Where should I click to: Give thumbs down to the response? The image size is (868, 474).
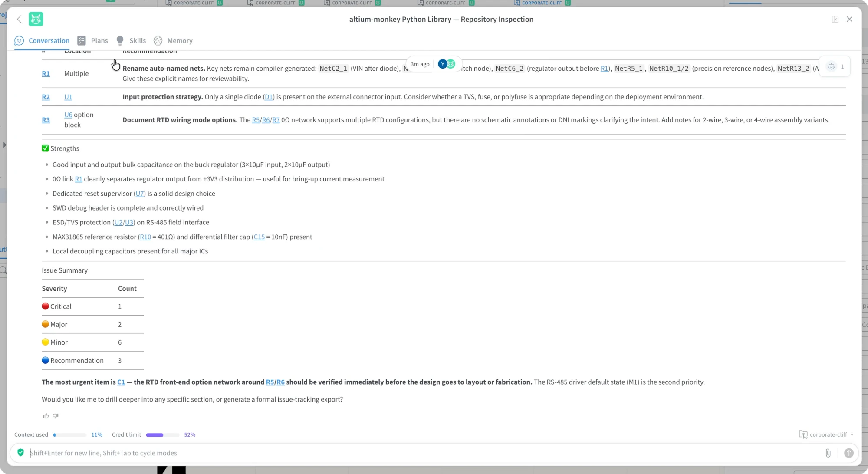point(56,416)
